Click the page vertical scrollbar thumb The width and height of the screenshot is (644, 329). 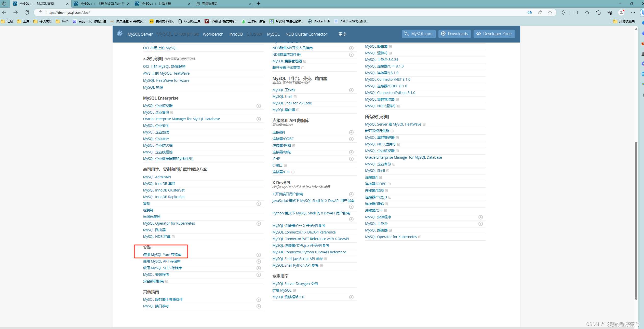pos(636,221)
